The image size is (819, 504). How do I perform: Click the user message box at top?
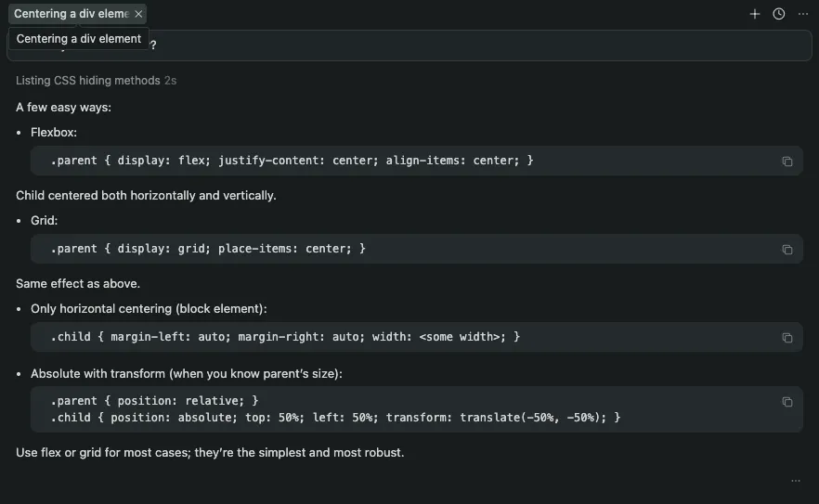464,46
